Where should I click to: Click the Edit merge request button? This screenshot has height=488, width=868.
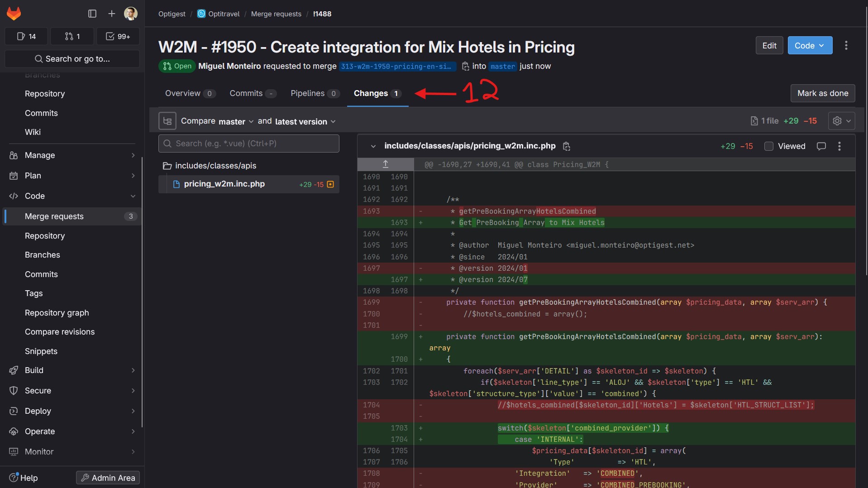point(769,46)
